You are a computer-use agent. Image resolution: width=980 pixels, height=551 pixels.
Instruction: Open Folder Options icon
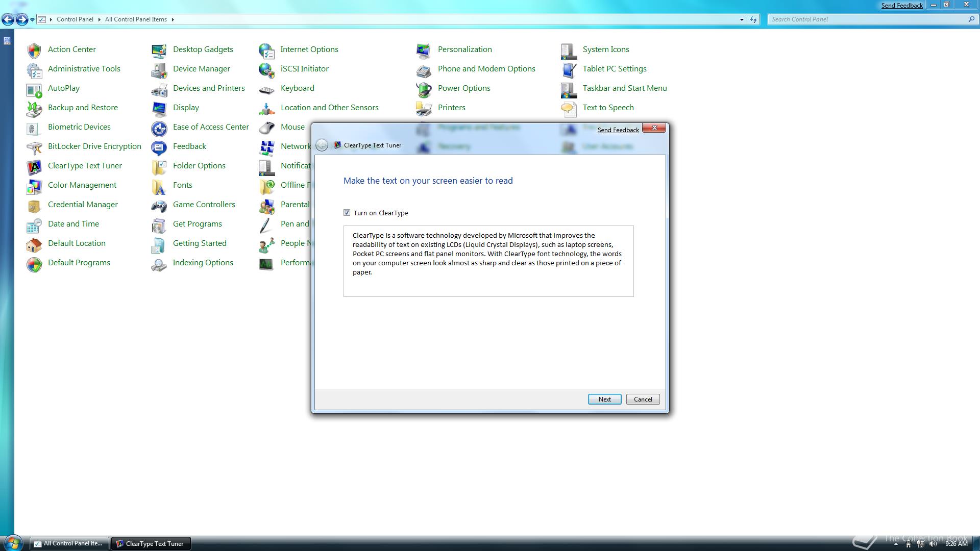click(x=159, y=166)
